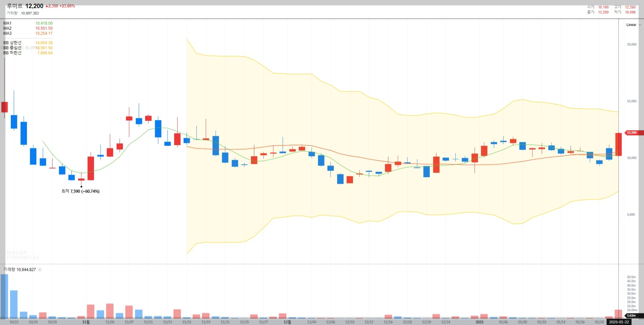Click the 2025 label on date axis
Screen dimensions: 644x325
(479, 322)
